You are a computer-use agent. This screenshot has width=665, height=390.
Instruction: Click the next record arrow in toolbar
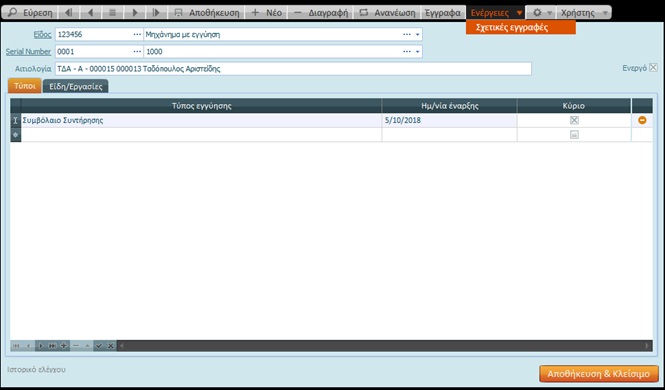(x=135, y=12)
